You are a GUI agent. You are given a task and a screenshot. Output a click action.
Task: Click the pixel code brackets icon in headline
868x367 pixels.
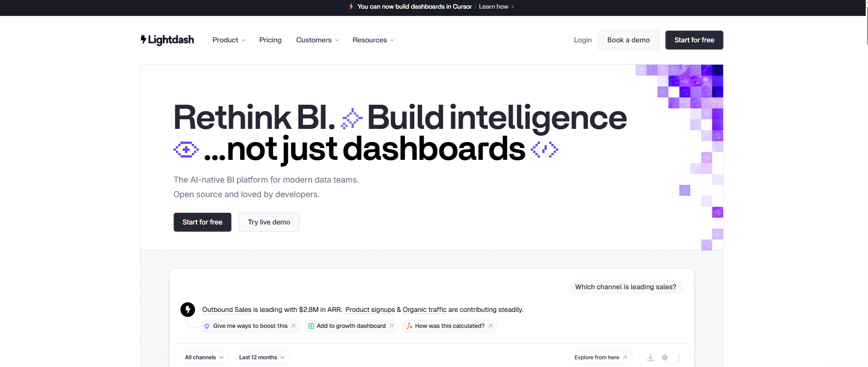pyautogui.click(x=544, y=149)
